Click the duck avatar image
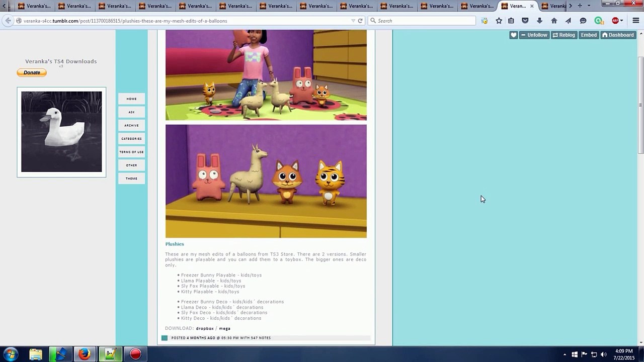The image size is (644, 362). (61, 132)
